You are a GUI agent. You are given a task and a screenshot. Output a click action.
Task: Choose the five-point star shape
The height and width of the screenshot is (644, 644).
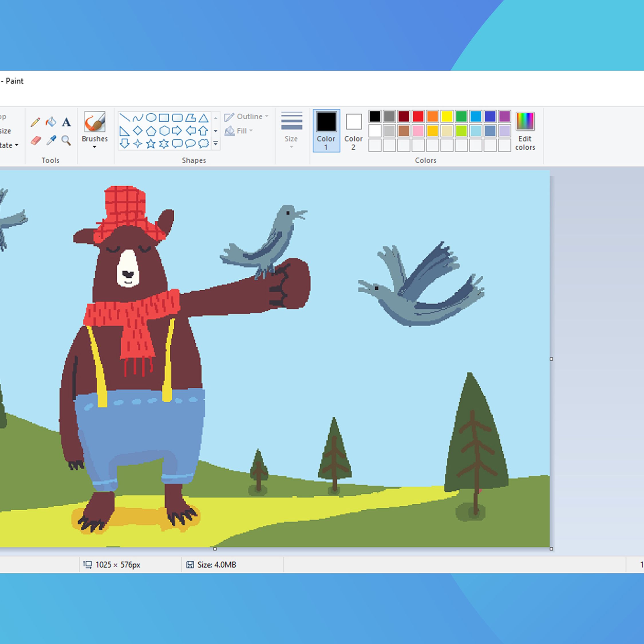point(151,144)
